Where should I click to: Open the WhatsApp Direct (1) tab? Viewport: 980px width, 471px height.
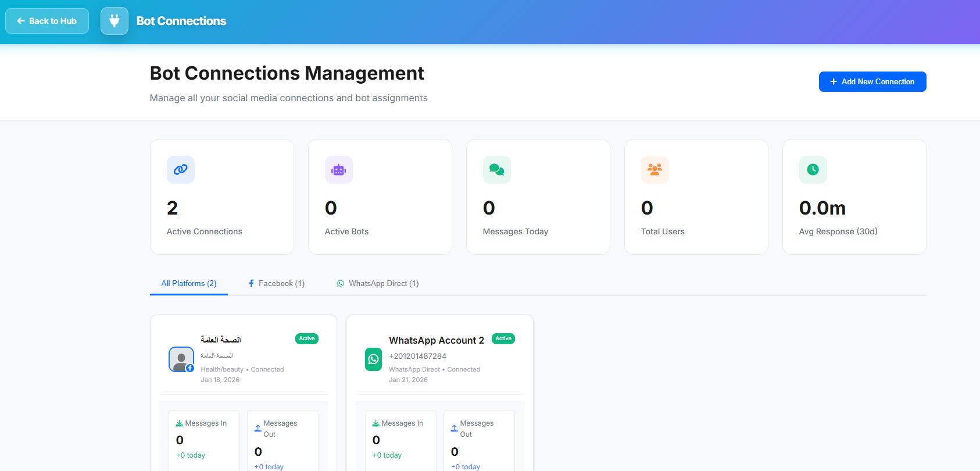click(378, 284)
